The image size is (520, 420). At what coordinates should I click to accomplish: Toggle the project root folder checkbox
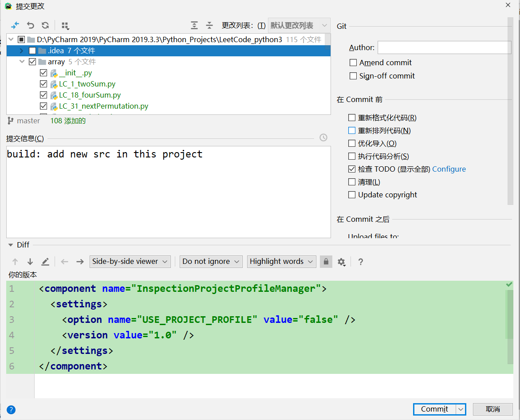[x=21, y=39]
